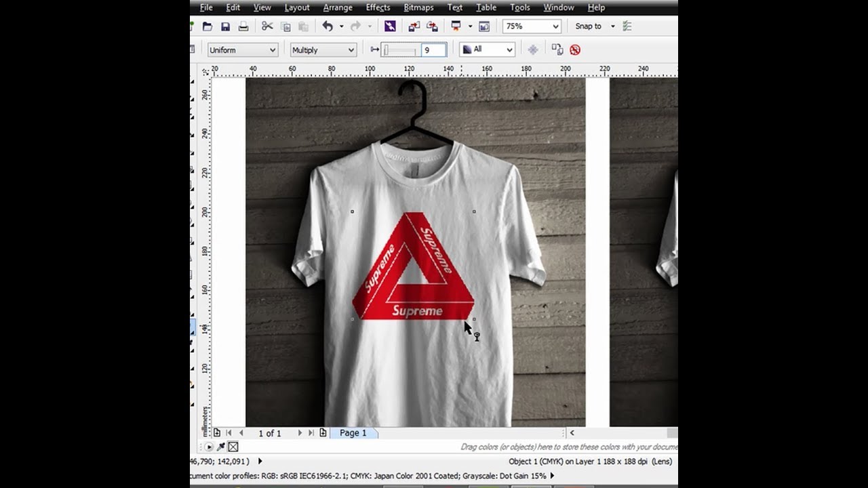The height and width of the screenshot is (488, 868).
Task: Go to the previous page arrow
Action: click(x=241, y=432)
